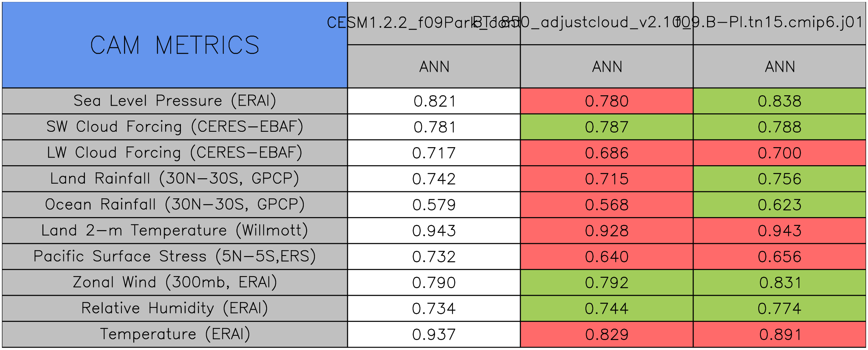868x350 pixels.
Task: Select the LW Cloud Forcing (CERES-EBAF) label
Action: tap(175, 153)
